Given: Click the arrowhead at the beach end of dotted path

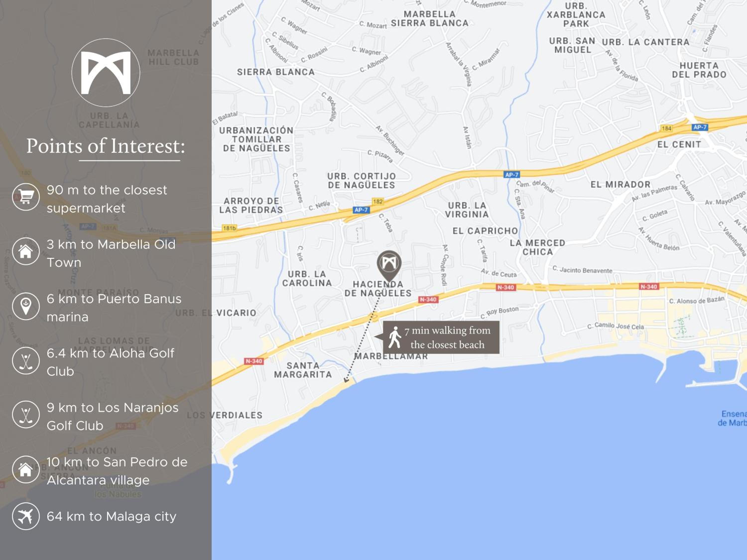Looking at the screenshot, I should click(346, 380).
